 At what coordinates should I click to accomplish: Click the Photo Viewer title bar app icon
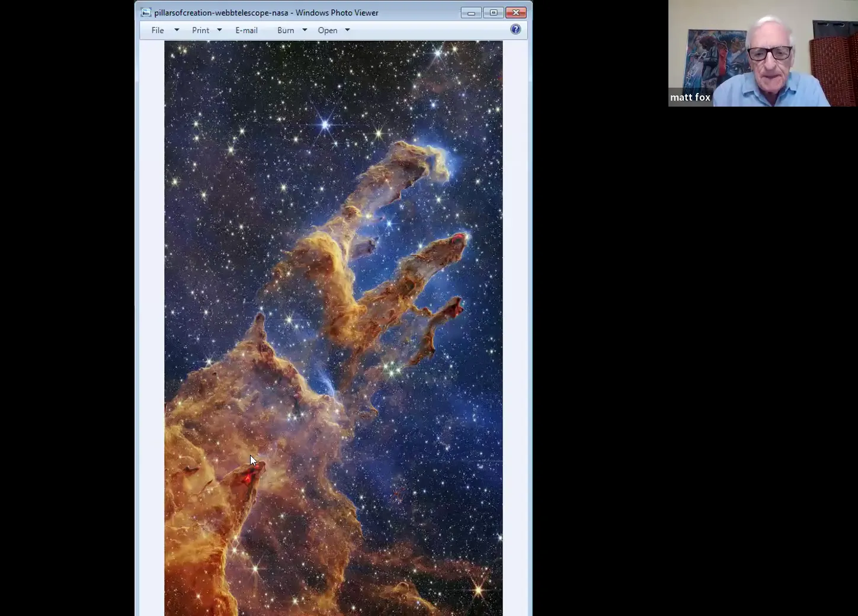[146, 12]
